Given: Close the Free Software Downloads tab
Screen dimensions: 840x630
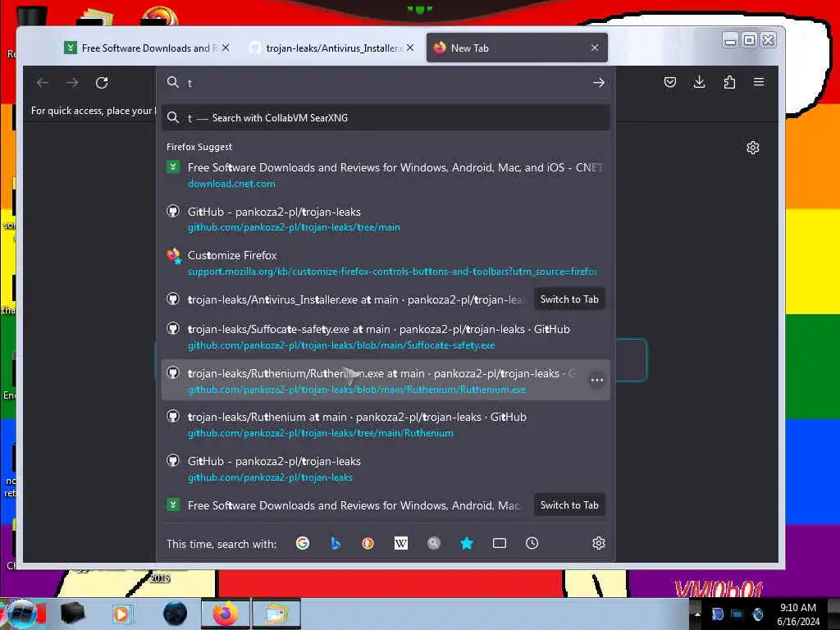Looking at the screenshot, I should click(226, 48).
